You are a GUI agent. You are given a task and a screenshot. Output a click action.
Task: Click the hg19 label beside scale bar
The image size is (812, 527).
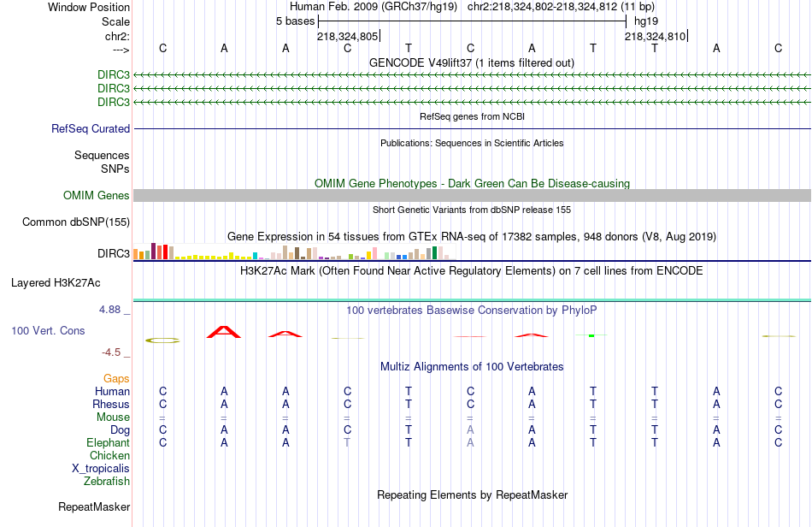pyautogui.click(x=646, y=21)
